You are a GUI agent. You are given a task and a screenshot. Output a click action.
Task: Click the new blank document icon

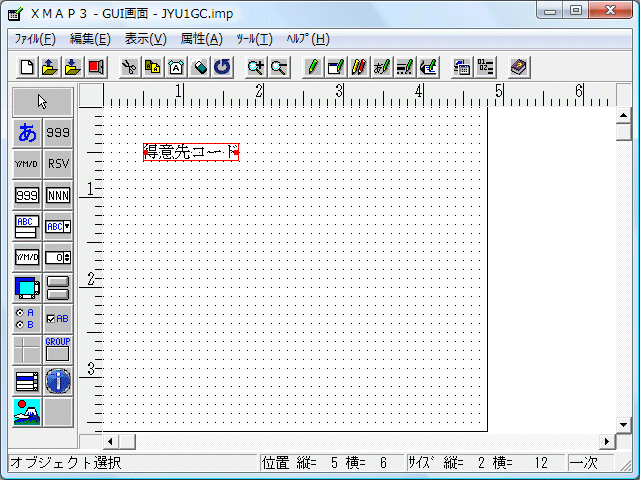click(x=27, y=67)
